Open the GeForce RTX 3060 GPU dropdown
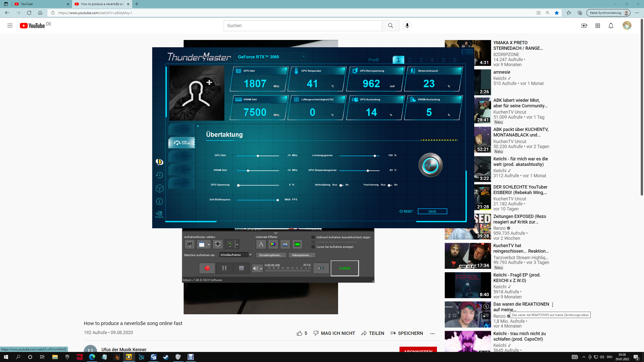The width and height of the screenshot is (644, 362). [303, 57]
